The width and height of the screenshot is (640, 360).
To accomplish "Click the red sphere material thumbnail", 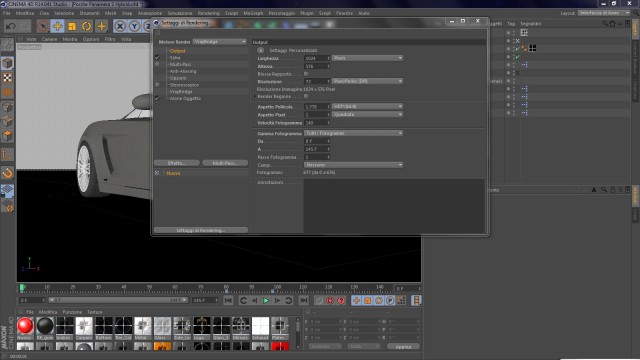I will point(25,327).
